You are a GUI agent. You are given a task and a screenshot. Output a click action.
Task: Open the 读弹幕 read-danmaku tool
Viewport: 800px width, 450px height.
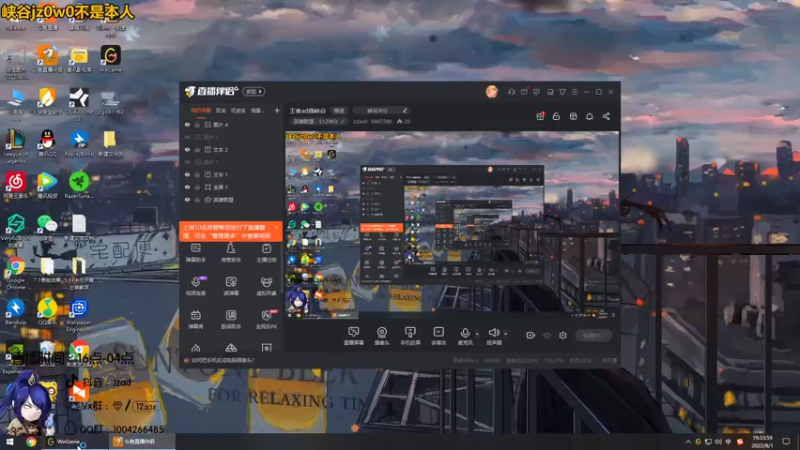coord(231,286)
